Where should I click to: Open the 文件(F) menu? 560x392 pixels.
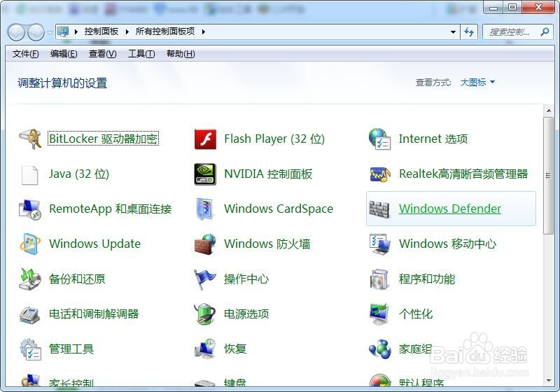tap(25, 54)
